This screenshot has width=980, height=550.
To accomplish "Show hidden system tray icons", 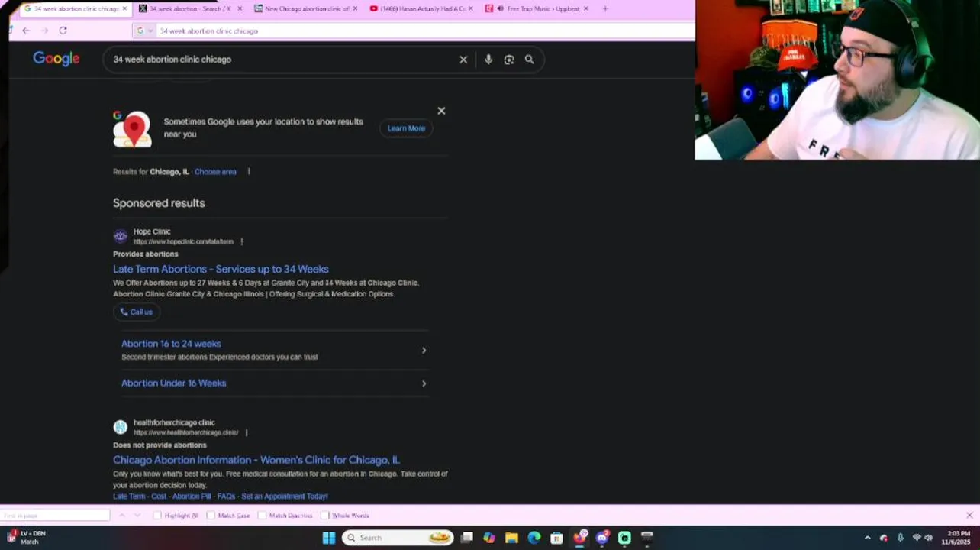I will pyautogui.click(x=867, y=538).
